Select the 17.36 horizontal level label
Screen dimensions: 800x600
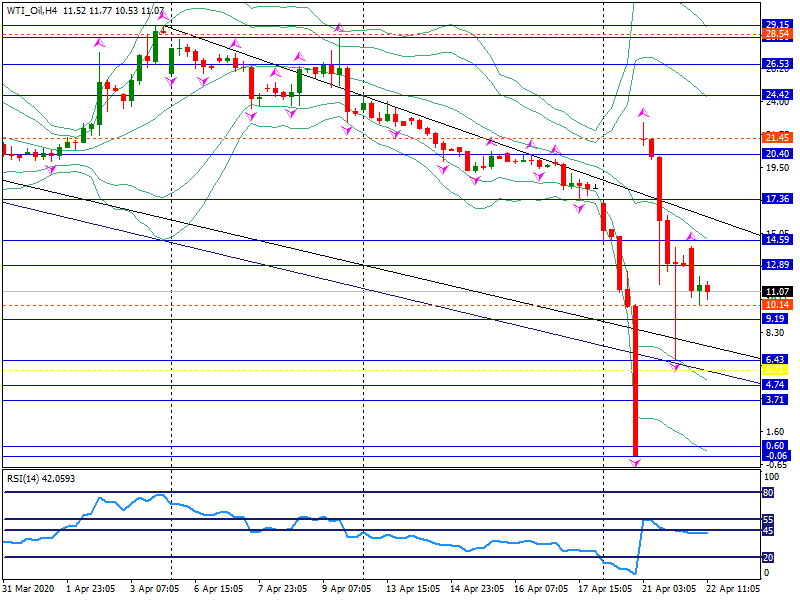[x=777, y=199]
